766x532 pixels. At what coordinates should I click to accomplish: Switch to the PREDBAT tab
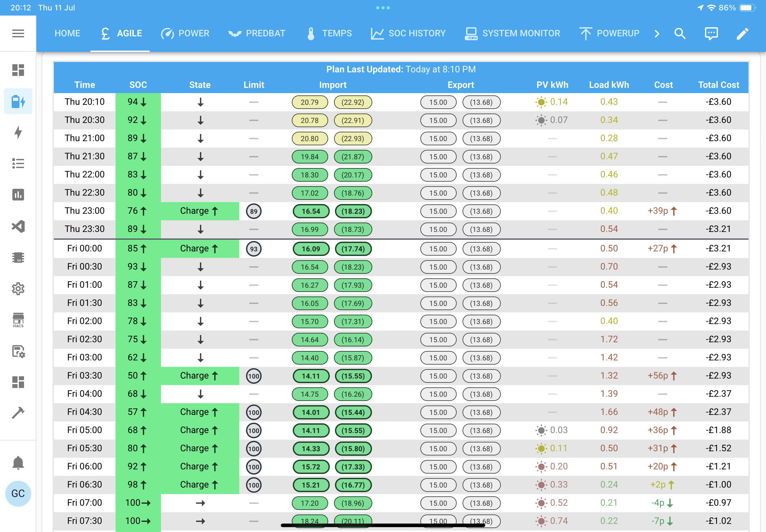[256, 33]
